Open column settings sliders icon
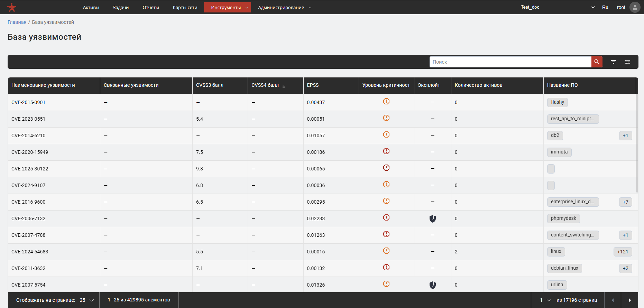Viewport: 644px width, 308px height. [627, 62]
